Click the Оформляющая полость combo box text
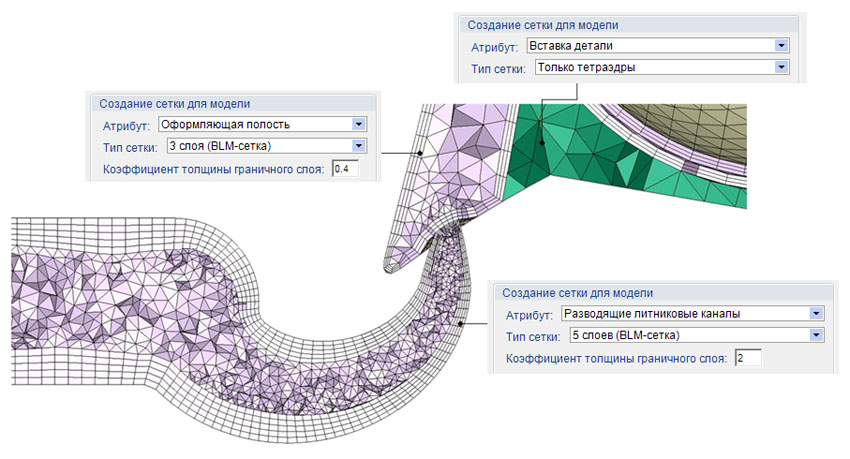This screenshot has width=850, height=459. pyautogui.click(x=226, y=125)
